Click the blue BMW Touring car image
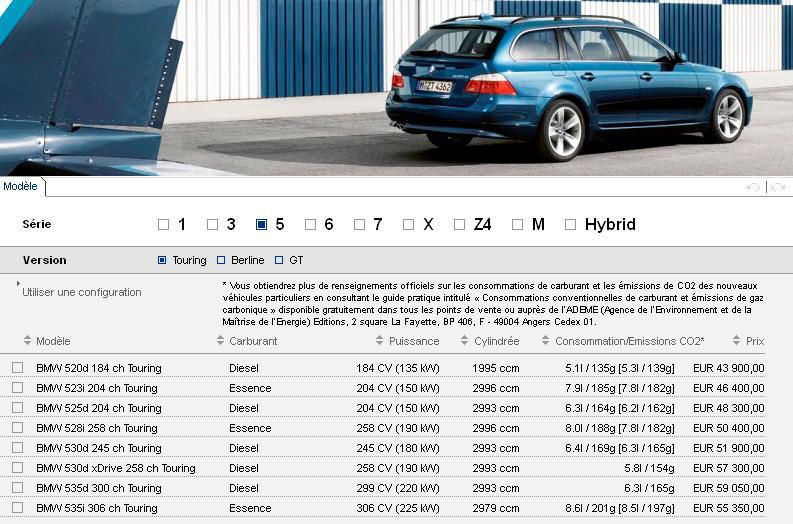Image resolution: width=793 pixels, height=524 pixels. click(569, 86)
